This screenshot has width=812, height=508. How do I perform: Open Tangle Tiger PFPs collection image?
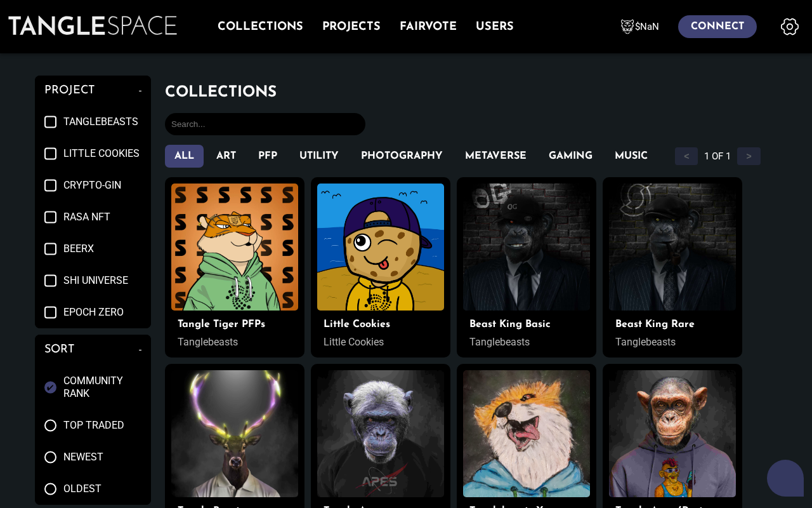pyautogui.click(x=235, y=247)
